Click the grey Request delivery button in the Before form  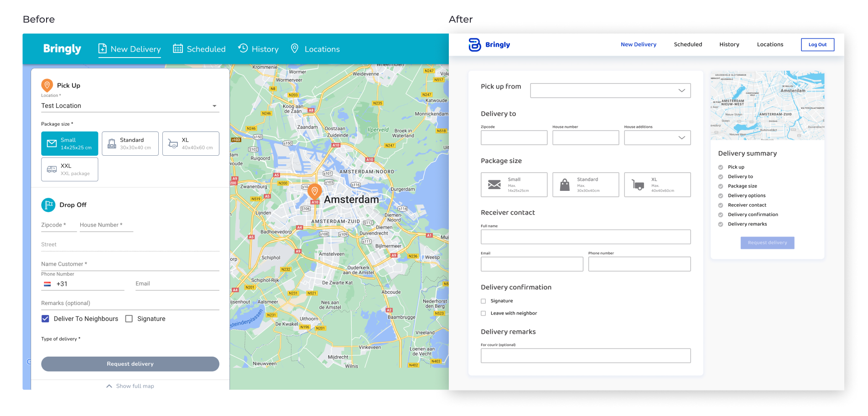coord(130,364)
